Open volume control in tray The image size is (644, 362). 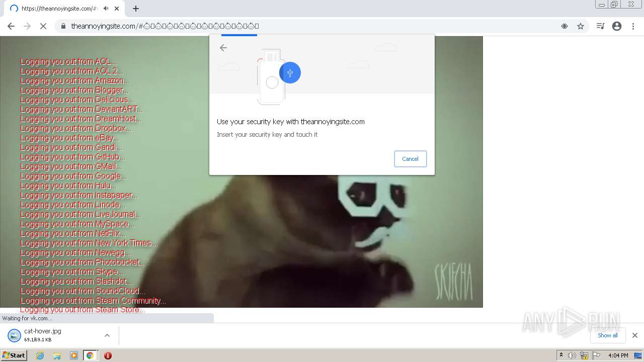click(572, 355)
